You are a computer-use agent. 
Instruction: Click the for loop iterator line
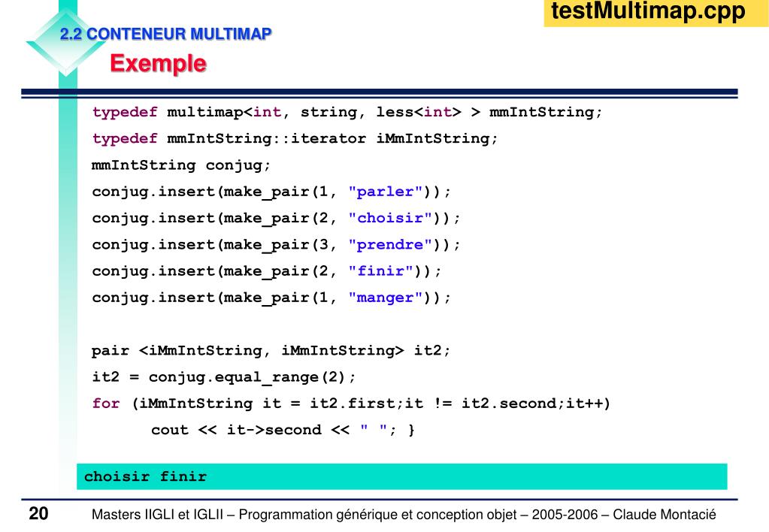[x=351, y=404]
